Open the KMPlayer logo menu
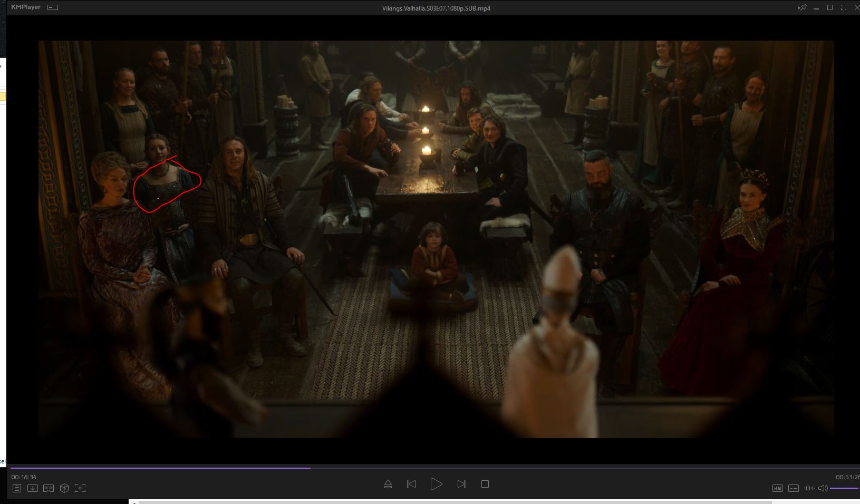The image size is (860, 504). [x=26, y=7]
